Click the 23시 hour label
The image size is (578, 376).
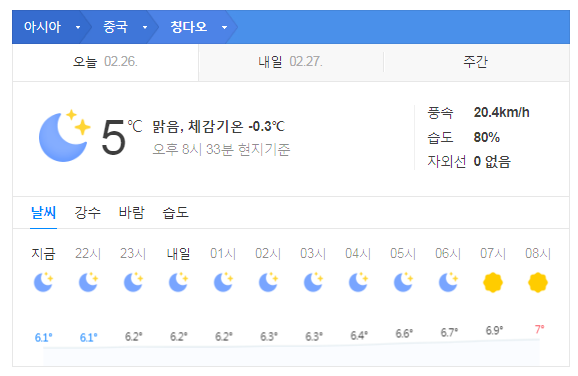(133, 254)
